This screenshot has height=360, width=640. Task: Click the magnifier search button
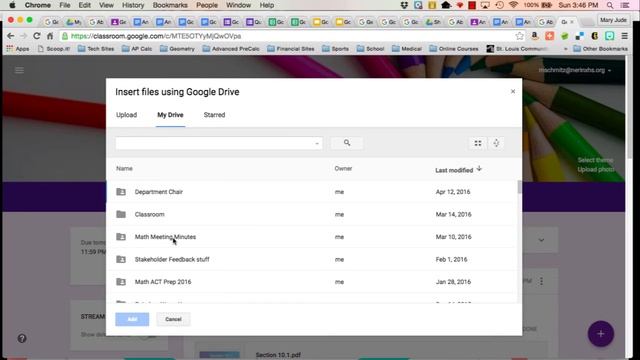point(347,143)
